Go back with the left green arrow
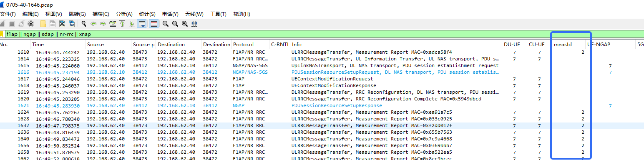 93,24
